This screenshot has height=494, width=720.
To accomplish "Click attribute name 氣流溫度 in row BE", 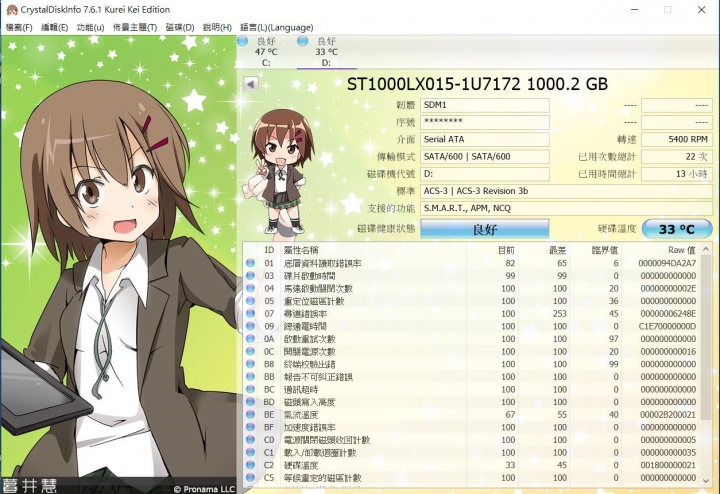I will 301,415.
